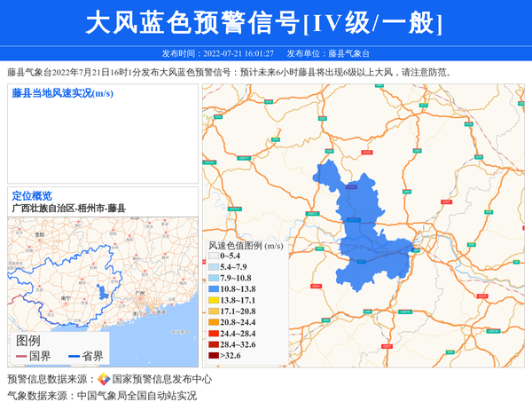Image resolution: width=532 pixels, height=418 pixels.
Task: Click the 国界 red line legend symbol
Action: (x=21, y=357)
